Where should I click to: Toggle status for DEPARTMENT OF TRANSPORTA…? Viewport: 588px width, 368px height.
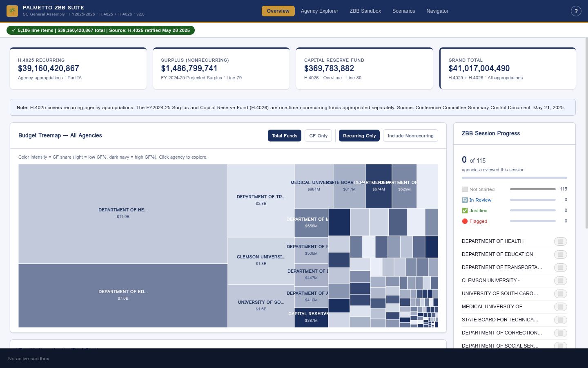click(561, 267)
